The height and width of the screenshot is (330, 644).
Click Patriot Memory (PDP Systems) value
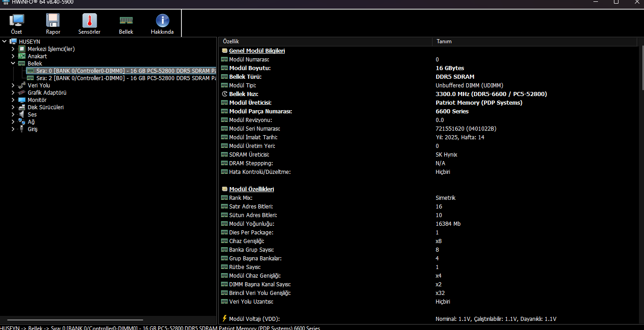(479, 103)
